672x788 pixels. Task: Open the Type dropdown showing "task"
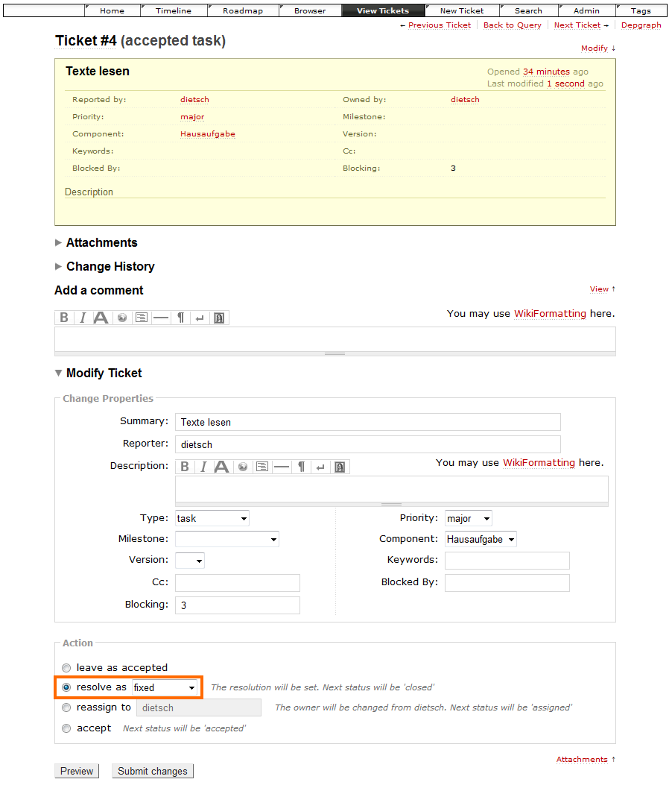(x=212, y=518)
